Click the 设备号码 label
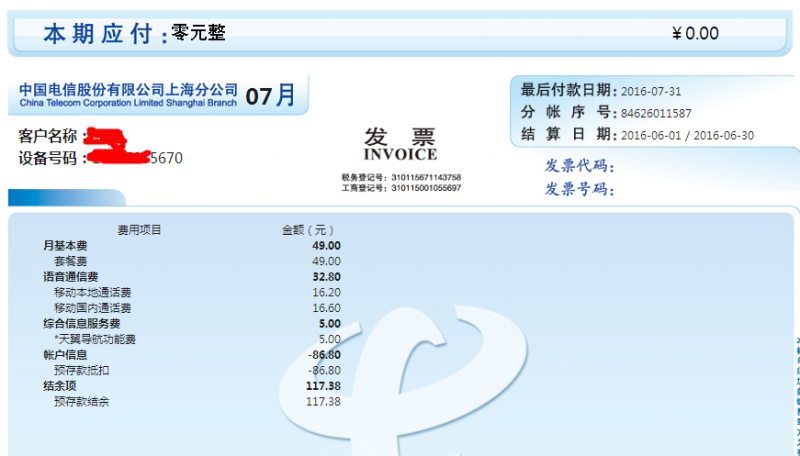The height and width of the screenshot is (456, 800). click(47, 158)
